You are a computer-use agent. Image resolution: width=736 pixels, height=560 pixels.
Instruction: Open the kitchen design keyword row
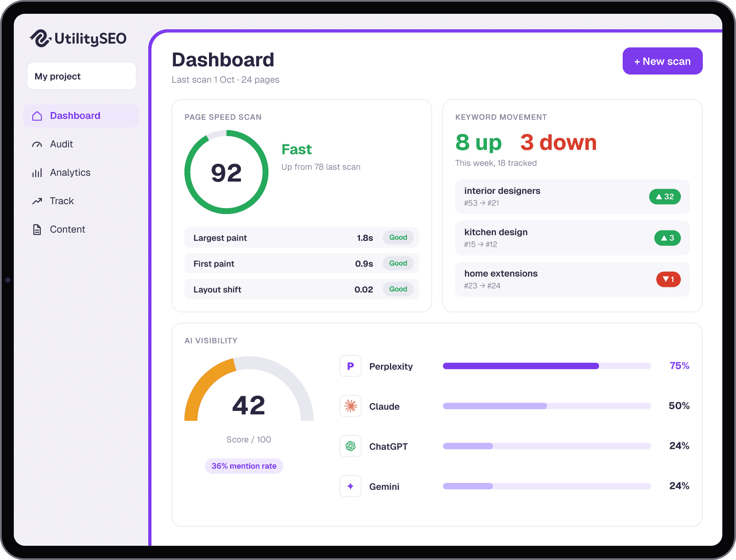[x=572, y=238]
